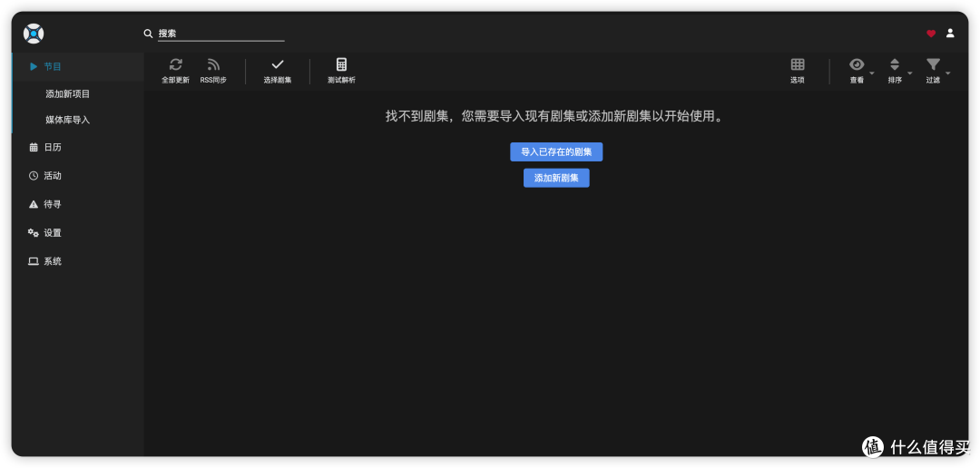Click 导入已存在的剧集 button

(x=556, y=151)
